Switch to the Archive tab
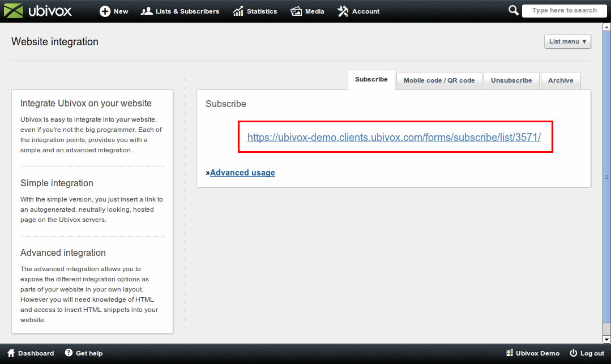The height and width of the screenshot is (364, 611). (x=561, y=81)
